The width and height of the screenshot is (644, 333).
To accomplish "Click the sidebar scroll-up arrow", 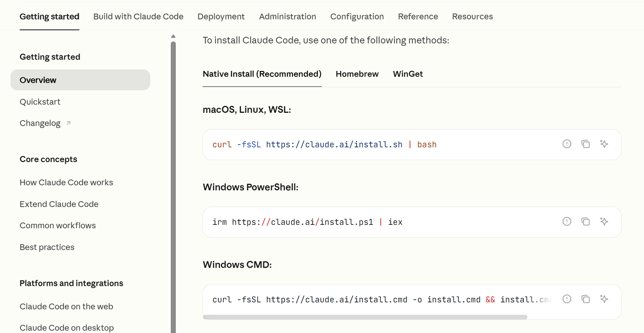I will (173, 36).
